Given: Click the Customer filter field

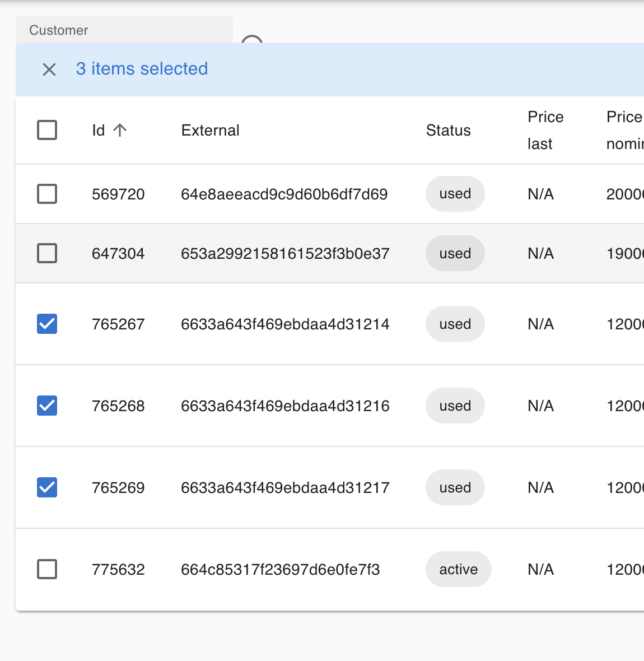Looking at the screenshot, I should pyautogui.click(x=124, y=30).
